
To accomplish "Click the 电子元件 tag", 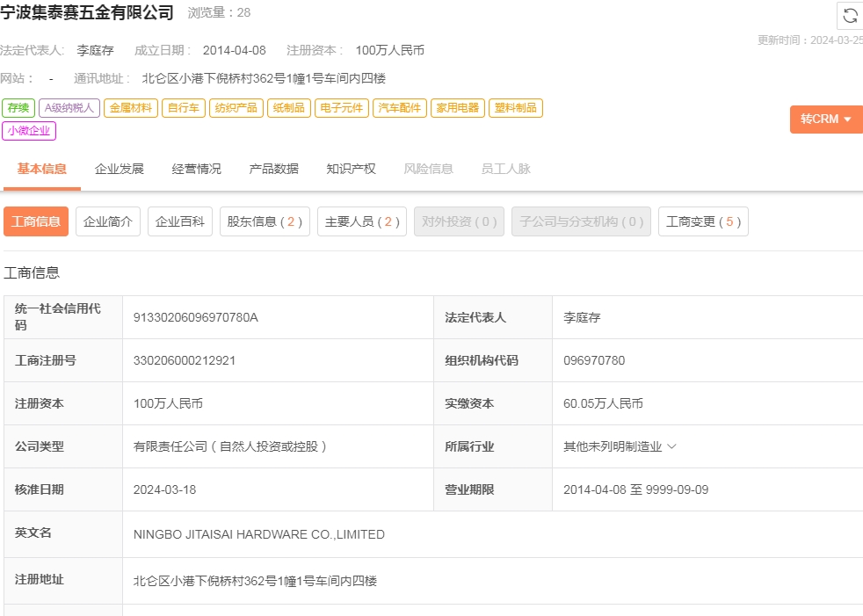I will pos(342,108).
